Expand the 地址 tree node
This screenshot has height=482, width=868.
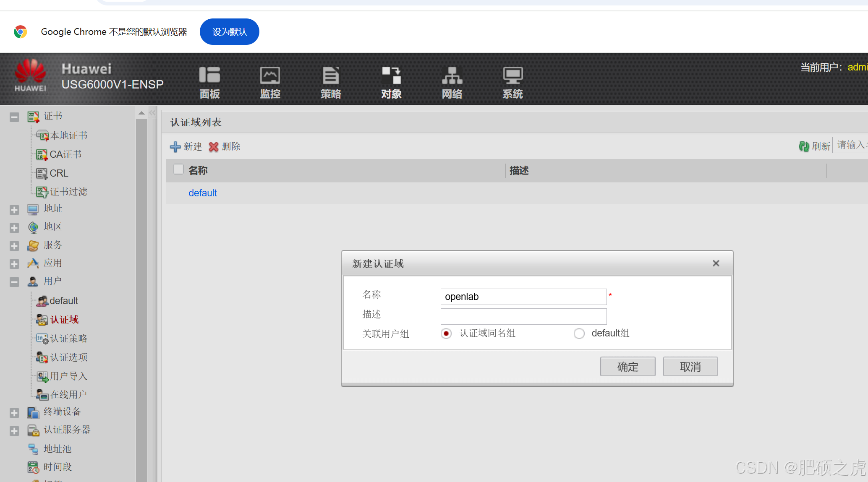coord(14,210)
